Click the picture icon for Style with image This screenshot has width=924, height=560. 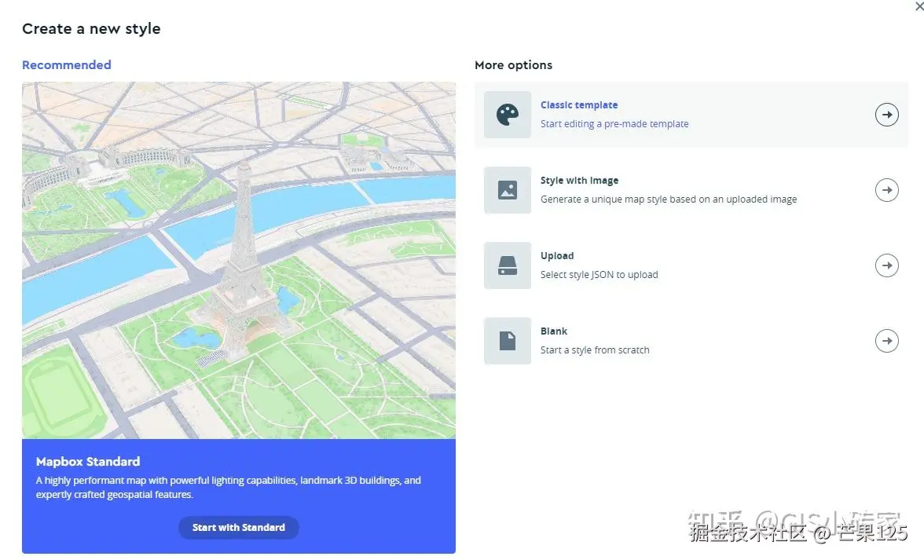pyautogui.click(x=508, y=190)
